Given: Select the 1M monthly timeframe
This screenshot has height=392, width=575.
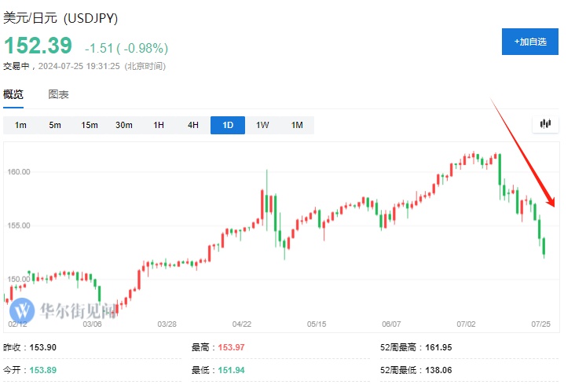Looking at the screenshot, I should 297,125.
